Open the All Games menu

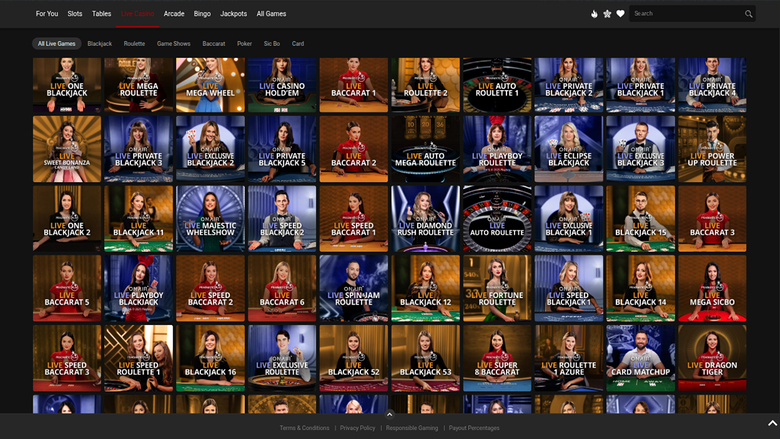coord(271,14)
